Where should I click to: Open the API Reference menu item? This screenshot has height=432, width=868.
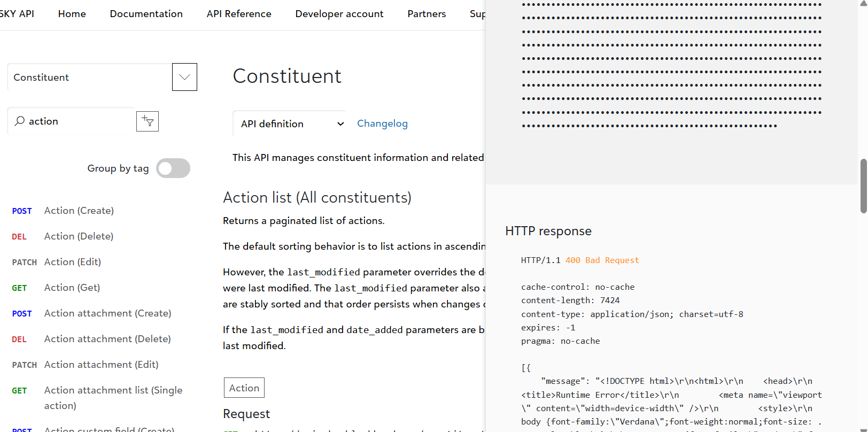tap(239, 14)
